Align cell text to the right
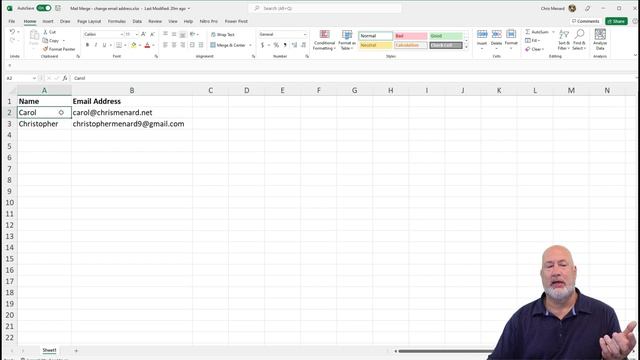 [x=182, y=45]
